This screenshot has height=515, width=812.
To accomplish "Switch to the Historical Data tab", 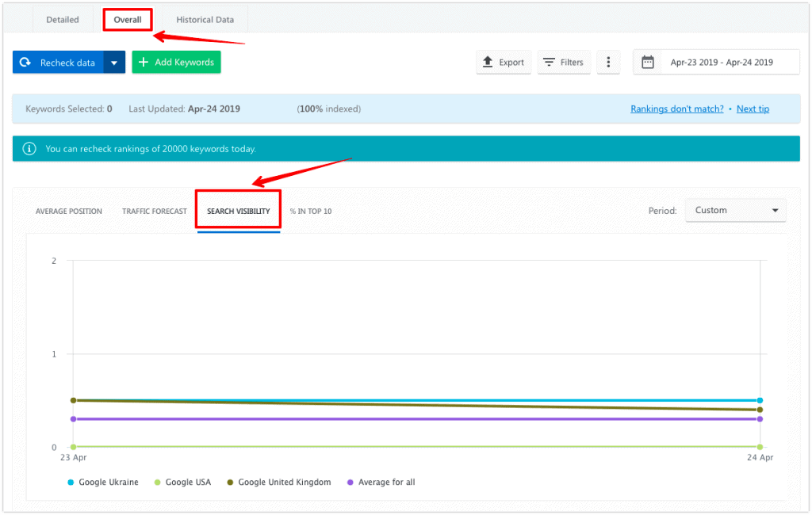I will click(205, 19).
